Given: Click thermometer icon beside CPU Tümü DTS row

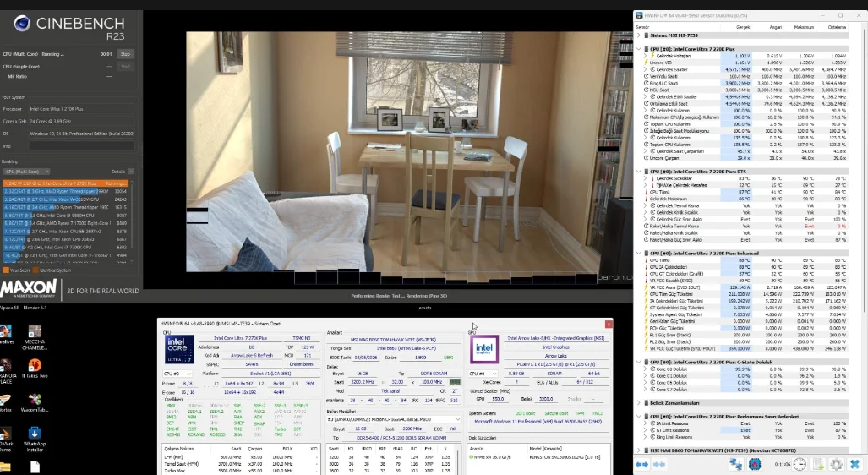Looking at the screenshot, I should tap(646, 192).
